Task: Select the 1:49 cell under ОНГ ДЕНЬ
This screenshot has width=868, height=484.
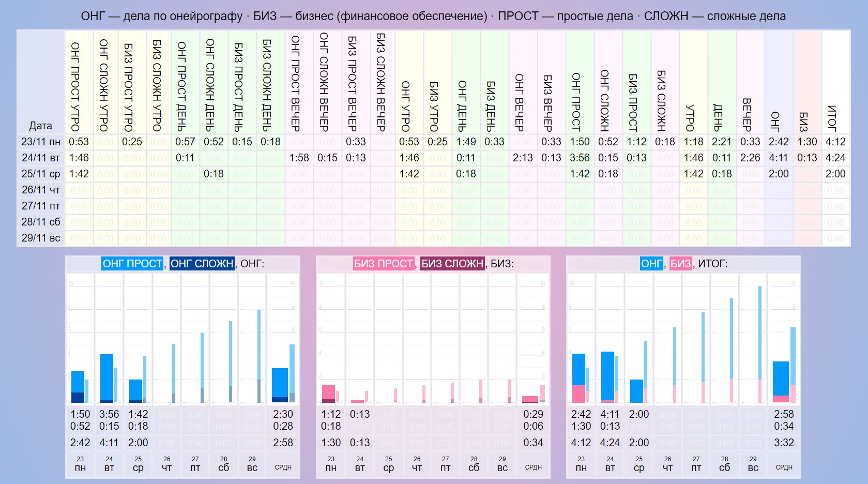Action: (x=466, y=142)
